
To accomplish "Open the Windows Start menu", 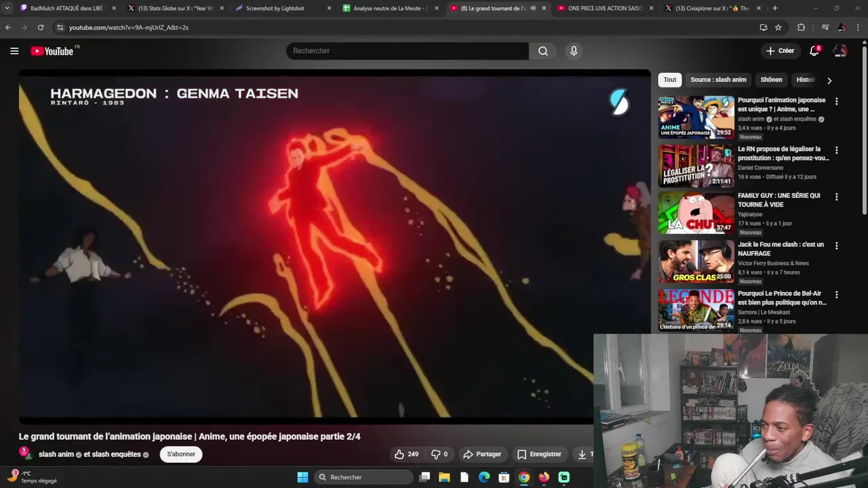I will [x=302, y=477].
